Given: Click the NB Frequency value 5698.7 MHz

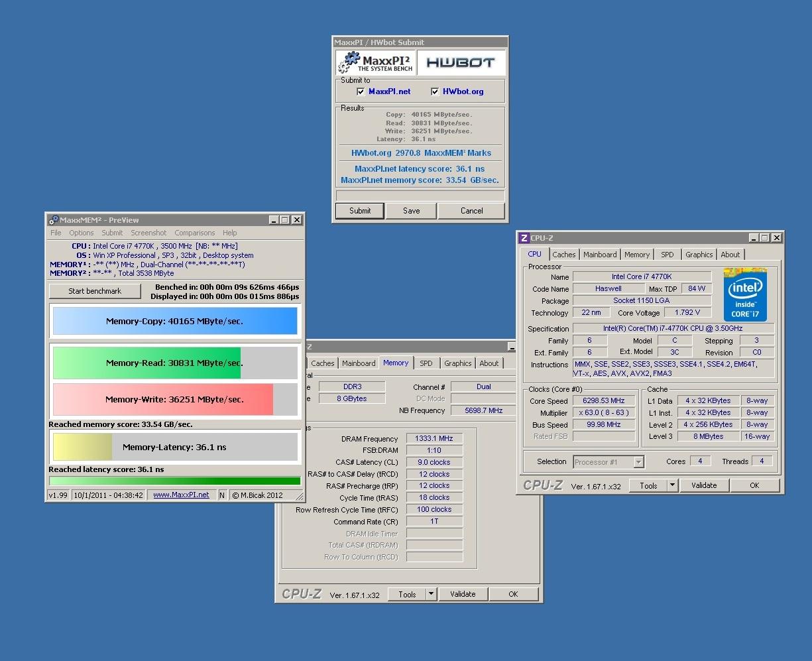Looking at the screenshot, I should pos(483,410).
